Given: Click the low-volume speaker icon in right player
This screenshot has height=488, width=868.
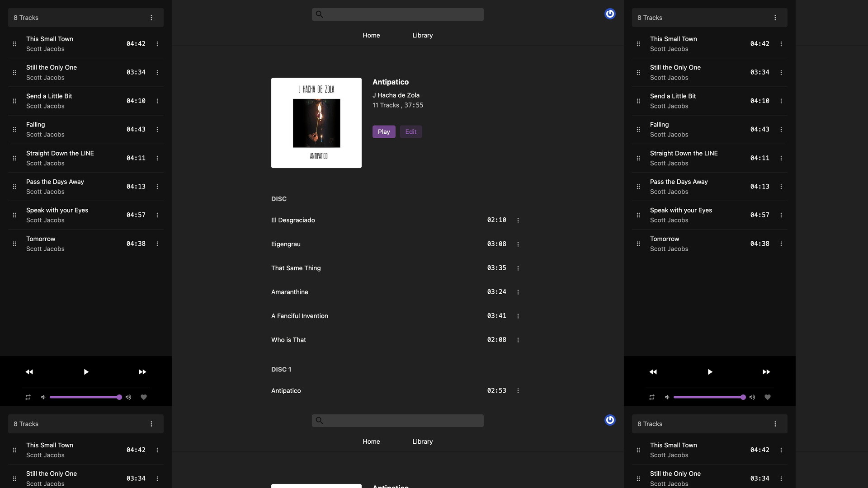Looking at the screenshot, I should click(x=667, y=397).
